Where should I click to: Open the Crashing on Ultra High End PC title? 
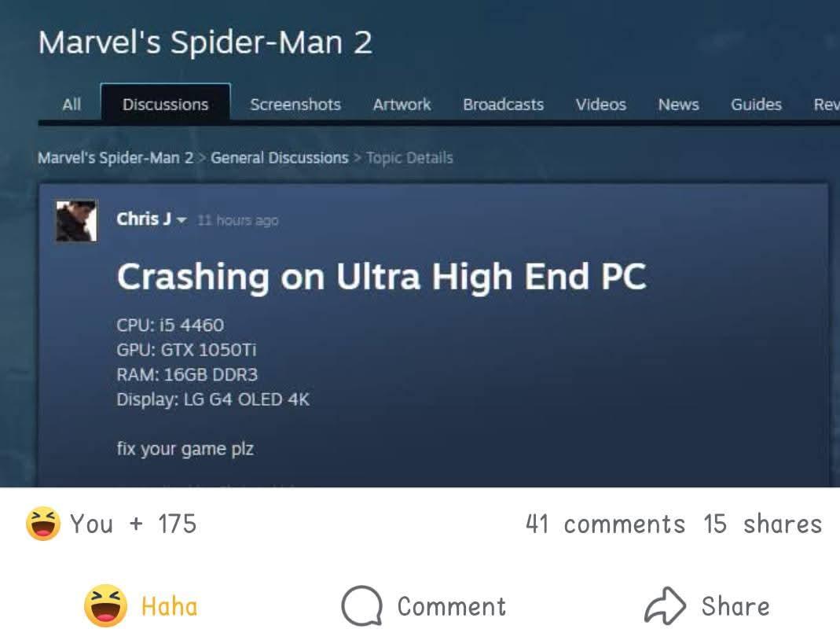381,277
